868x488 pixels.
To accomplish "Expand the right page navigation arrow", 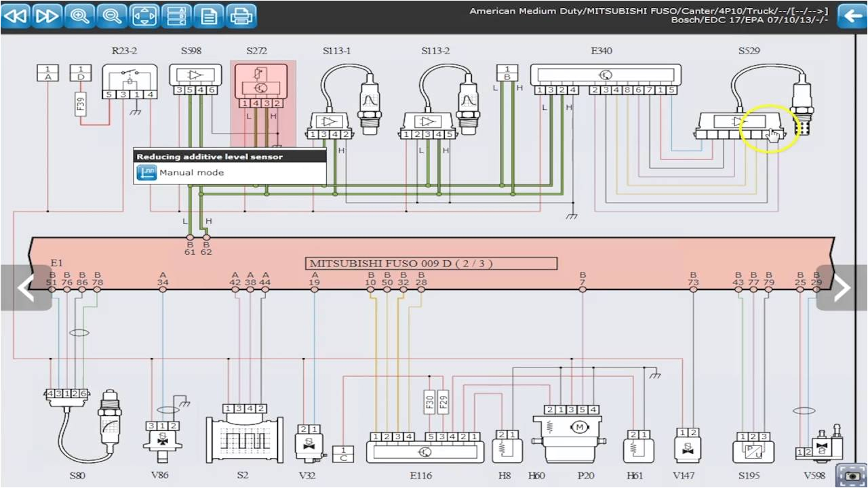I will click(x=843, y=288).
